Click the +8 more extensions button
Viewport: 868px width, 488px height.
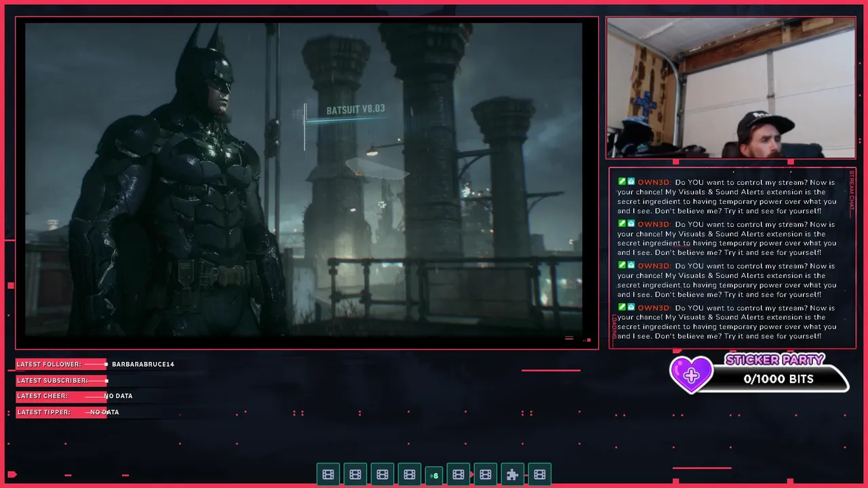tap(434, 475)
